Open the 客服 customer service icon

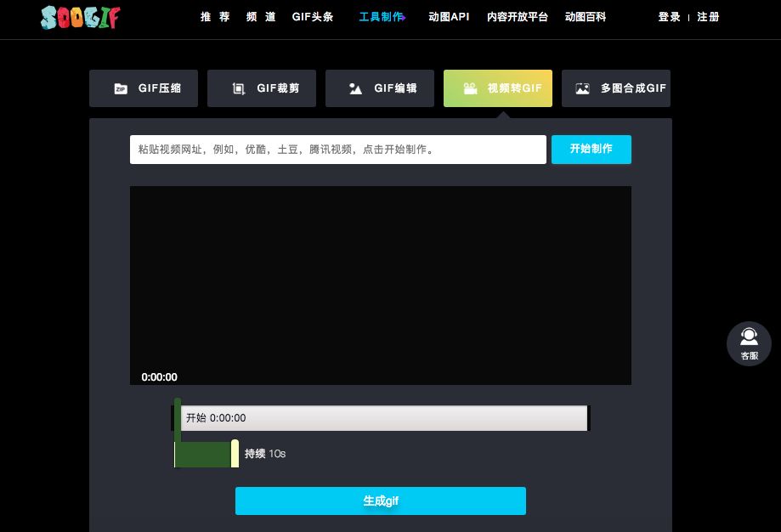tap(749, 343)
